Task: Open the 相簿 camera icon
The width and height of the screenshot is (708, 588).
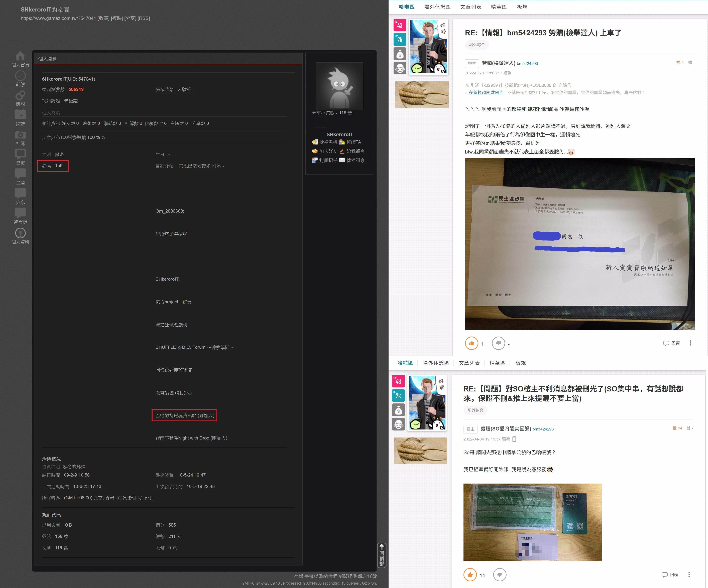Action: pos(20,135)
